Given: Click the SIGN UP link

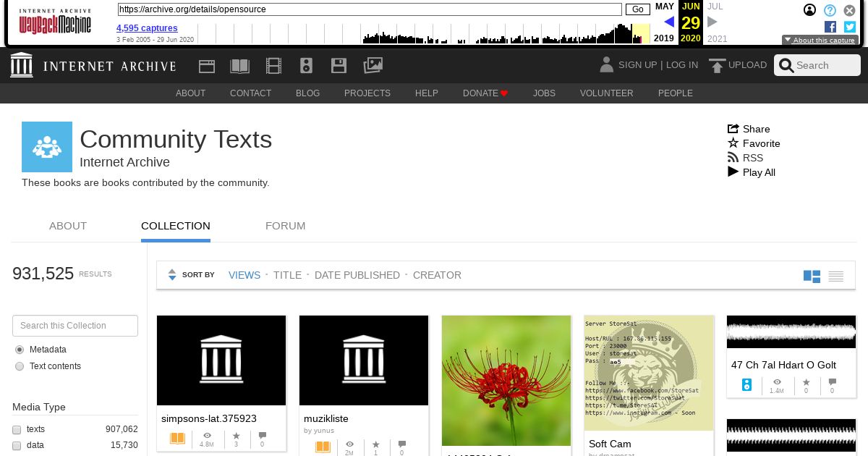Looking at the screenshot, I should point(637,65).
